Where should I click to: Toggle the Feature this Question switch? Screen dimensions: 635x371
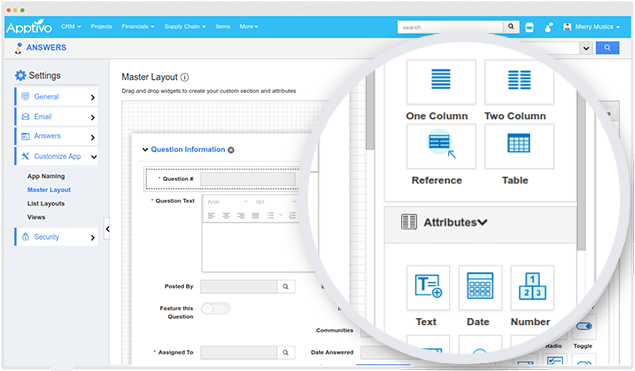(215, 309)
